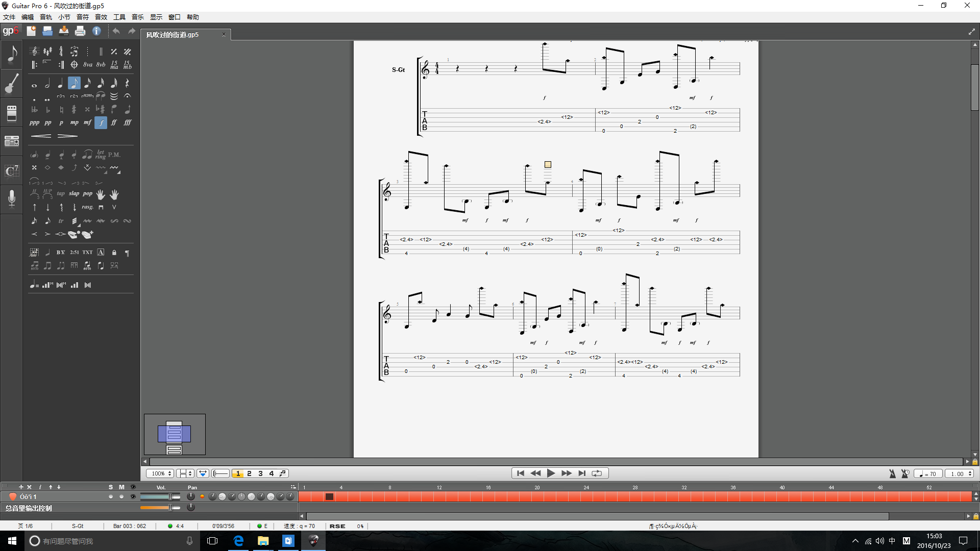
Task: Fast forward to next bar
Action: [x=566, y=473]
